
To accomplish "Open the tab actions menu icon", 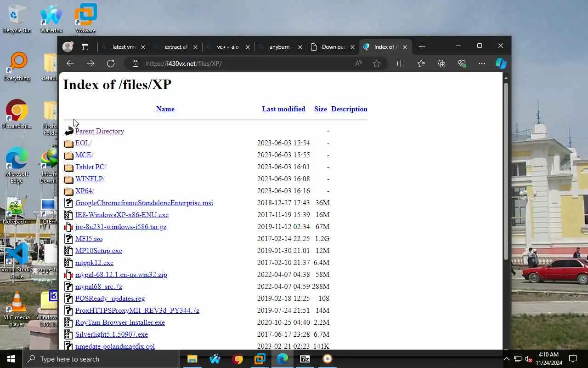I will click(85, 47).
